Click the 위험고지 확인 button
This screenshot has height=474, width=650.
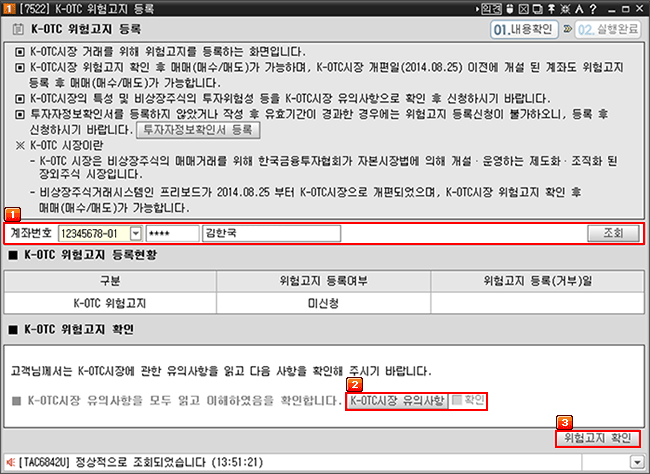point(597,438)
